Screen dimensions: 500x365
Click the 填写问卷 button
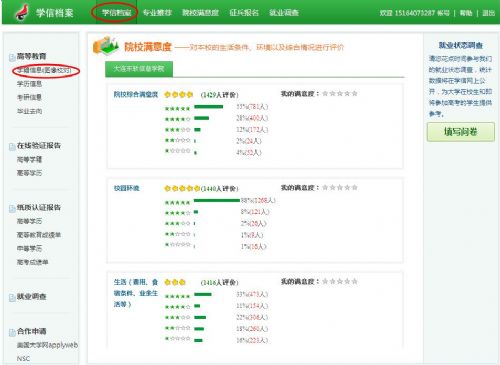[x=461, y=132]
